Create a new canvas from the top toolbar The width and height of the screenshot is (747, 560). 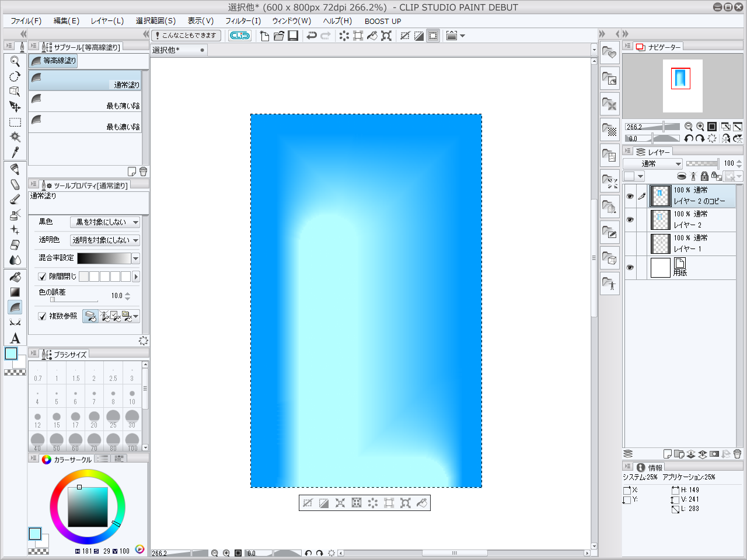[264, 36]
